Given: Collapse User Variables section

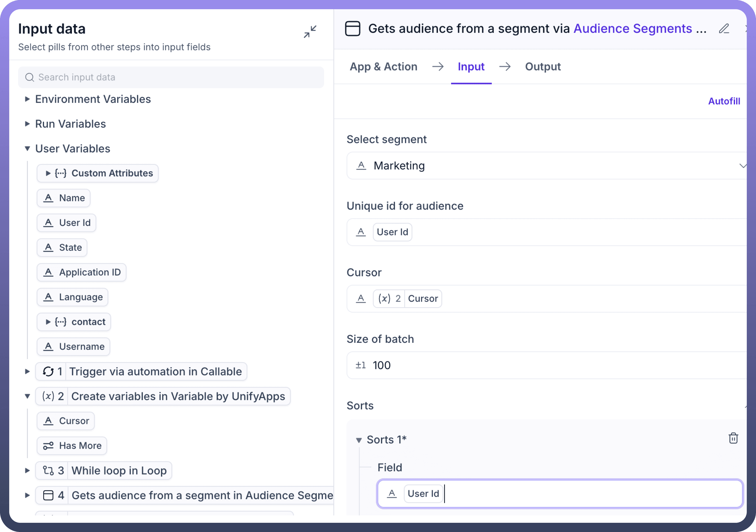Looking at the screenshot, I should [27, 149].
